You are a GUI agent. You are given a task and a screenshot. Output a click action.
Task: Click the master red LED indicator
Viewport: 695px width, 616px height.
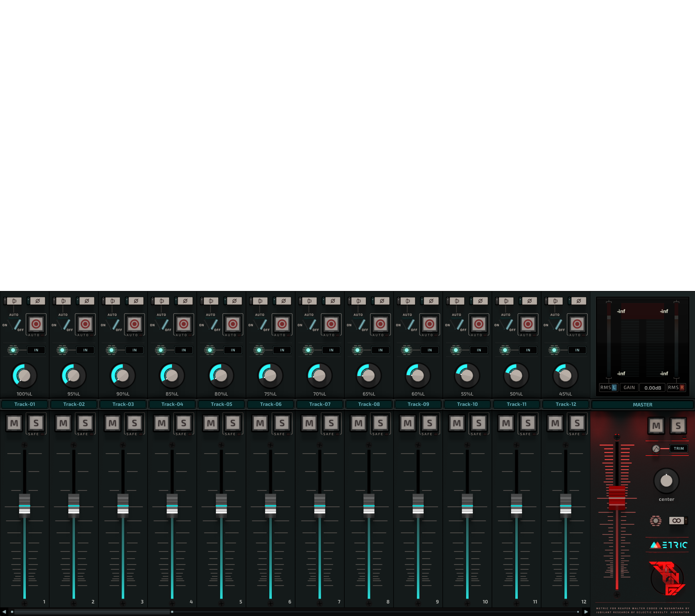tap(655, 521)
